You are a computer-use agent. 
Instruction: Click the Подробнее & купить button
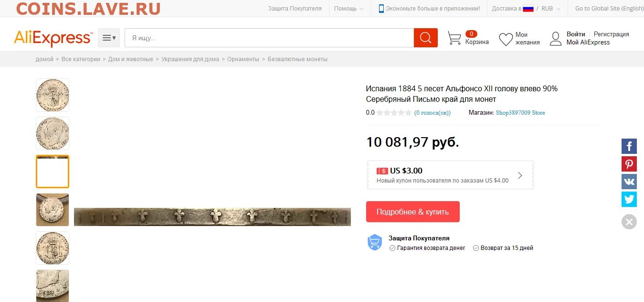click(x=412, y=212)
